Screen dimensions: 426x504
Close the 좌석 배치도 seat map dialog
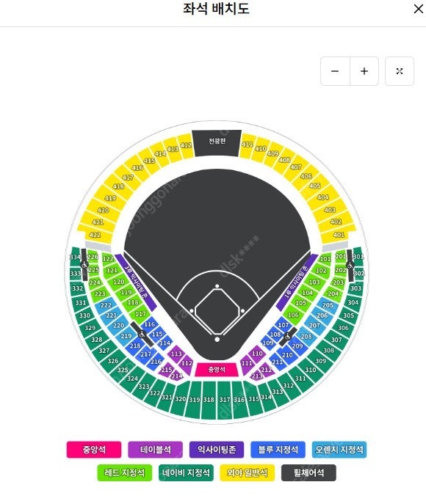pyautogui.click(x=418, y=9)
